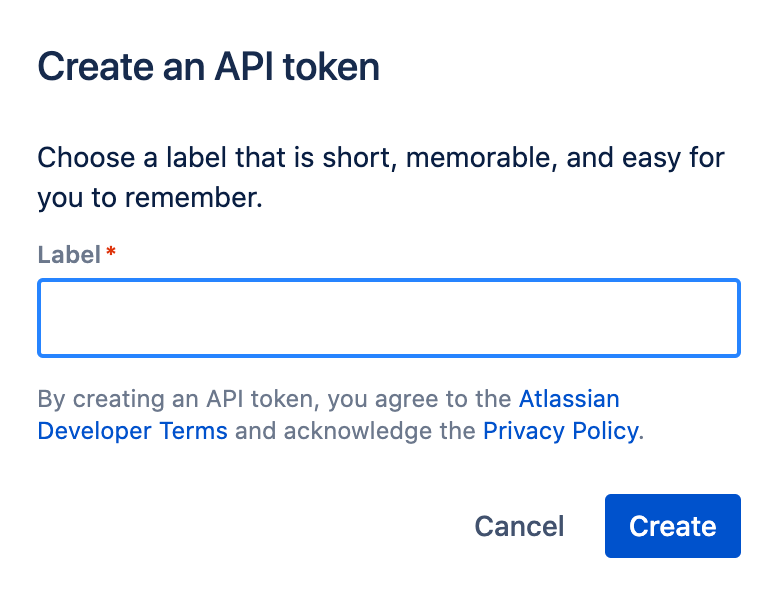
Task: Click the "you to remember." text line
Action: (149, 197)
